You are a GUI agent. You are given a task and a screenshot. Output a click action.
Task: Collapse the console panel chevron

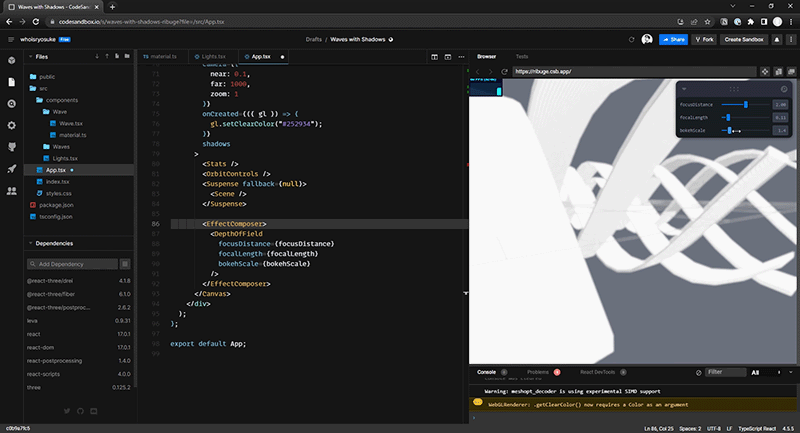(791, 372)
